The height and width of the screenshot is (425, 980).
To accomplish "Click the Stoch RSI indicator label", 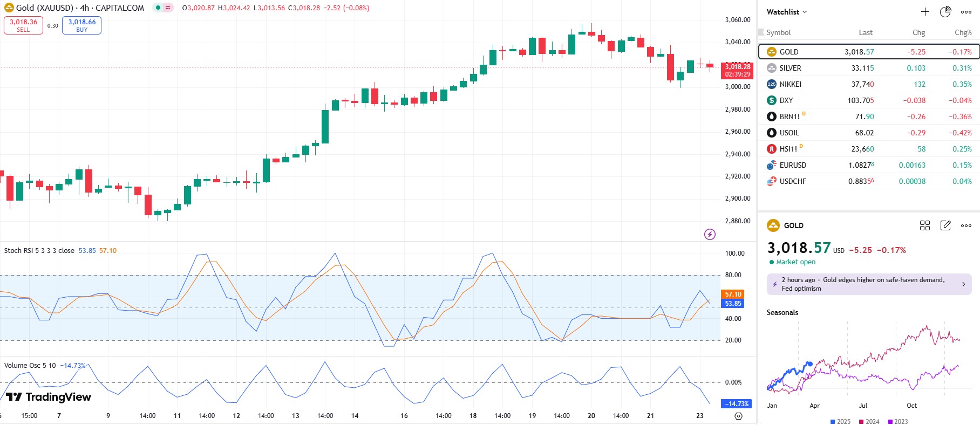I will (39, 251).
